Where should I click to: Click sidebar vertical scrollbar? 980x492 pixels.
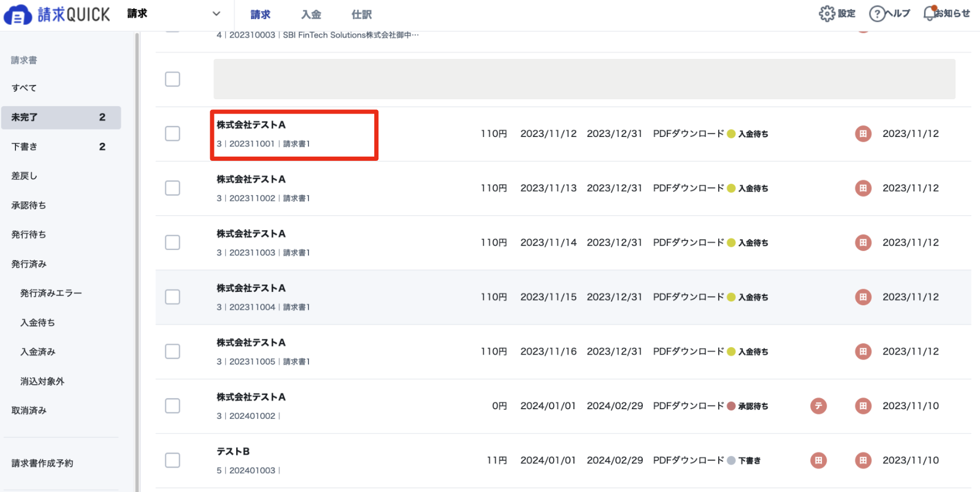(137, 262)
